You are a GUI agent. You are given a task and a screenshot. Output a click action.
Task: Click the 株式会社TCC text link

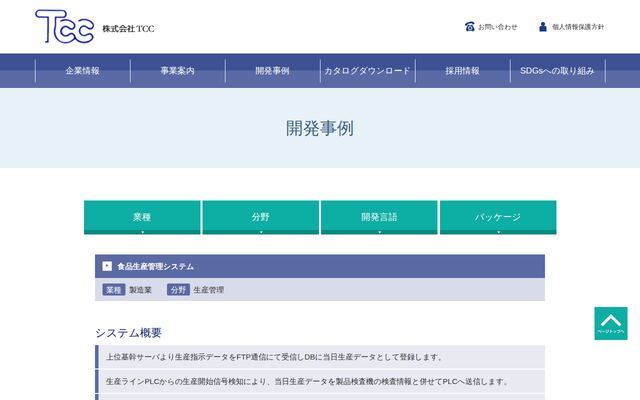(128, 29)
